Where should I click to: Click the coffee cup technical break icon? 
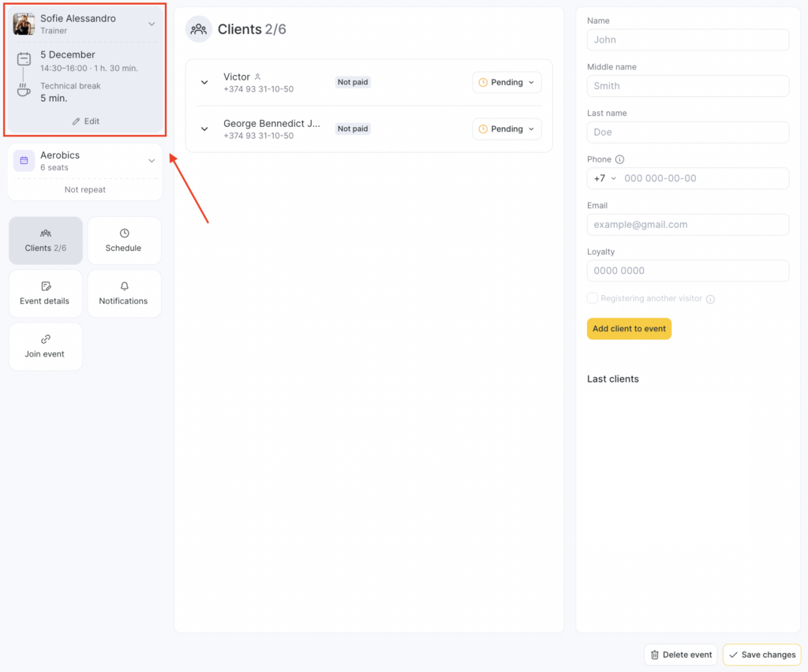24,90
